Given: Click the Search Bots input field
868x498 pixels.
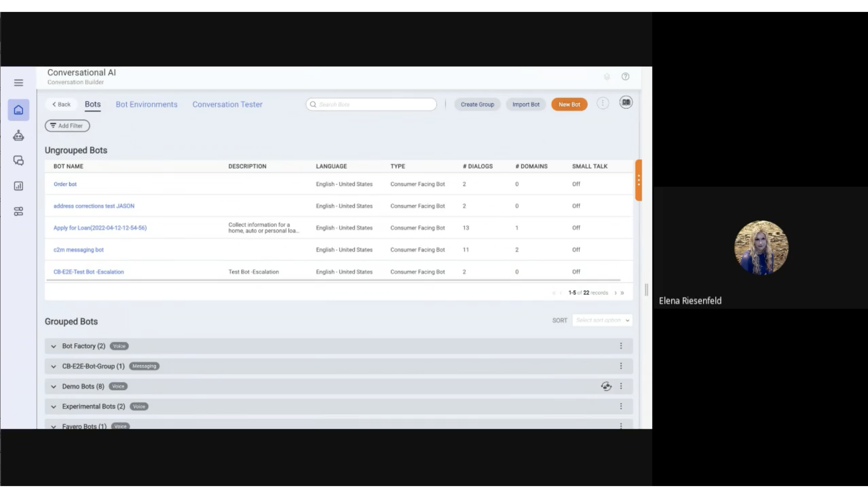Looking at the screenshot, I should pyautogui.click(x=371, y=104).
